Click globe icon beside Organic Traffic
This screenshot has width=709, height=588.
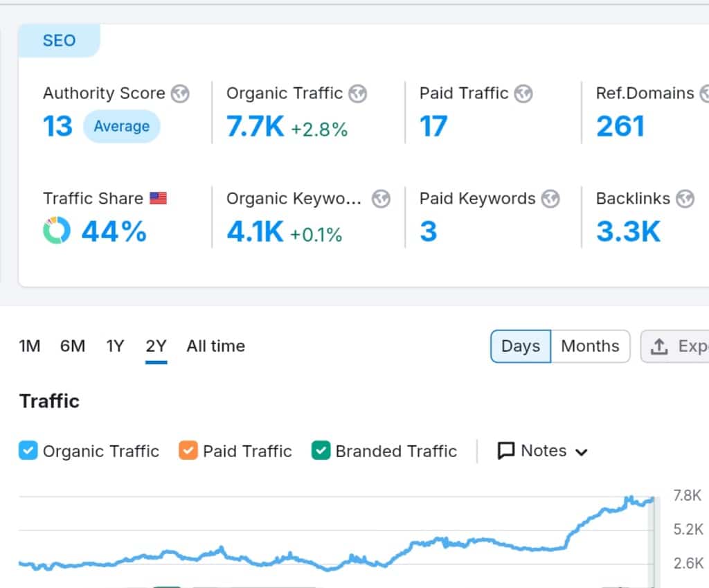357,93
